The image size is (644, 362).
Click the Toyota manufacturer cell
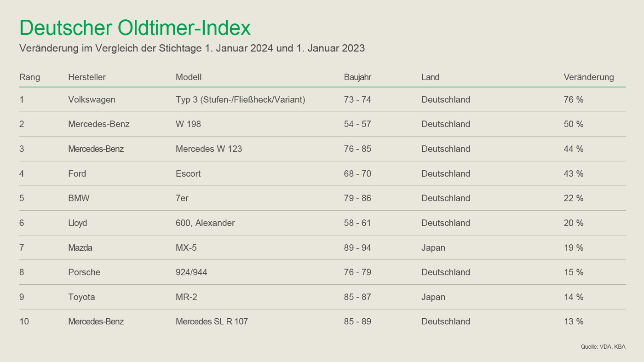coord(81,297)
